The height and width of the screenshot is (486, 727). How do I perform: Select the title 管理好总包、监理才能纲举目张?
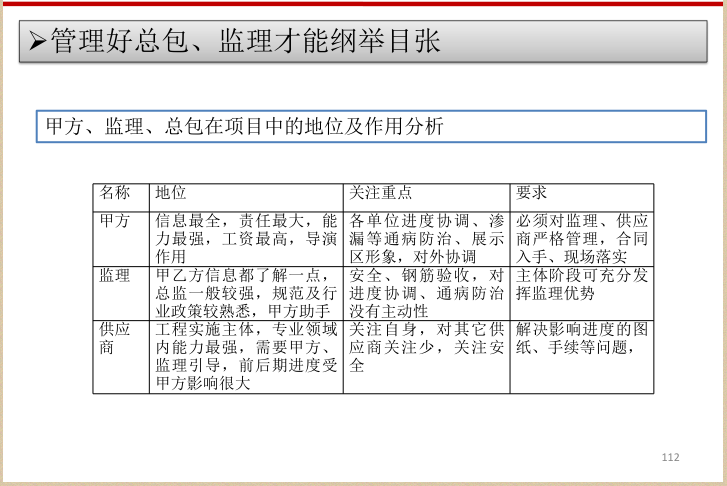tap(244, 42)
